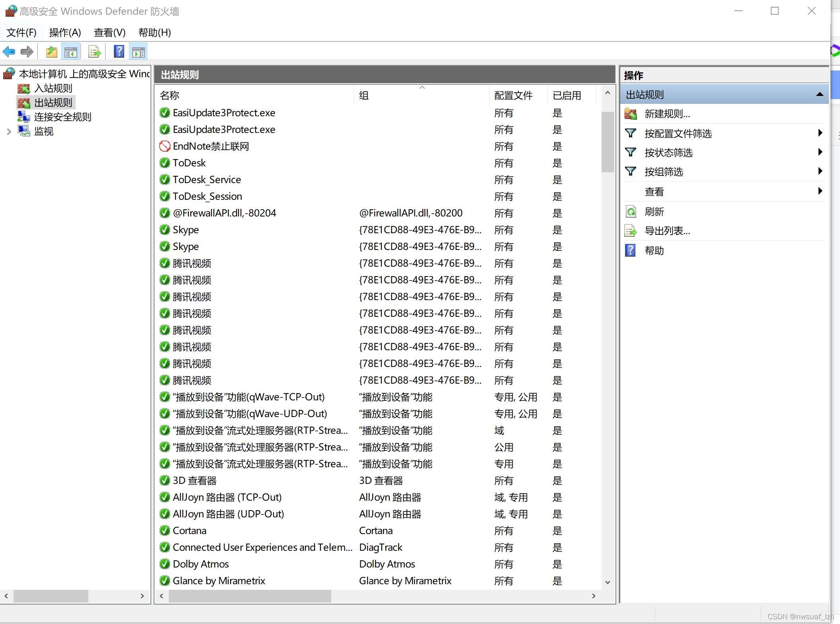
Task: Select 连接安全规则 in the console tree
Action: coord(63,117)
